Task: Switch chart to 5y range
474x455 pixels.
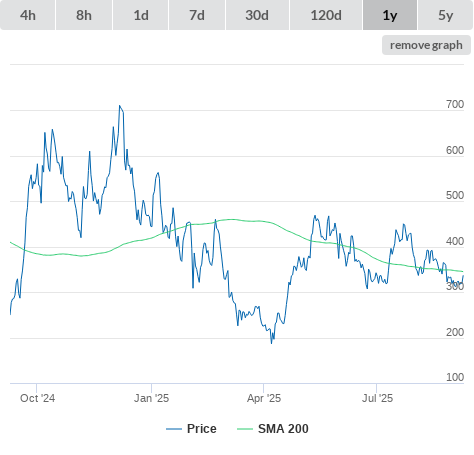Action: tap(445, 15)
